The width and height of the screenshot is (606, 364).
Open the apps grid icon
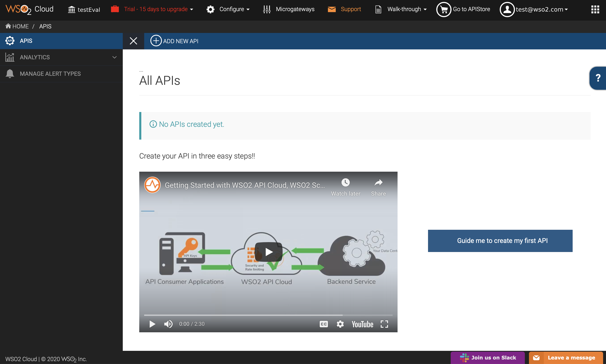pyautogui.click(x=595, y=9)
